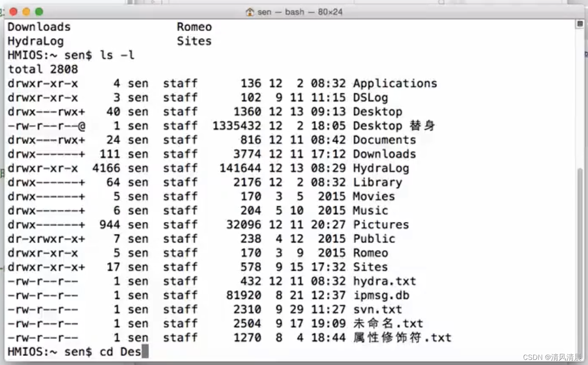This screenshot has width=588, height=365.
Task: Click the "hydra.txt" file name
Action: 384,281
